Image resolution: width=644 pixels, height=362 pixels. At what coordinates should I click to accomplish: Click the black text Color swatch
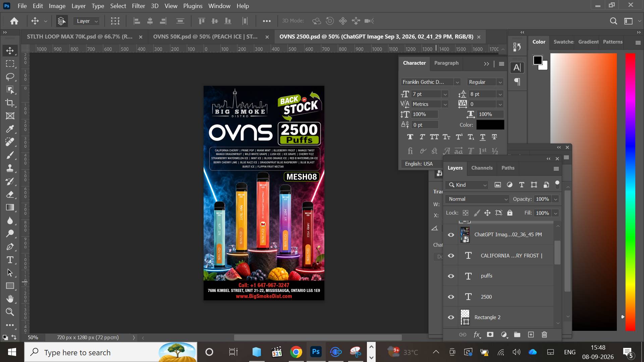tap(490, 125)
